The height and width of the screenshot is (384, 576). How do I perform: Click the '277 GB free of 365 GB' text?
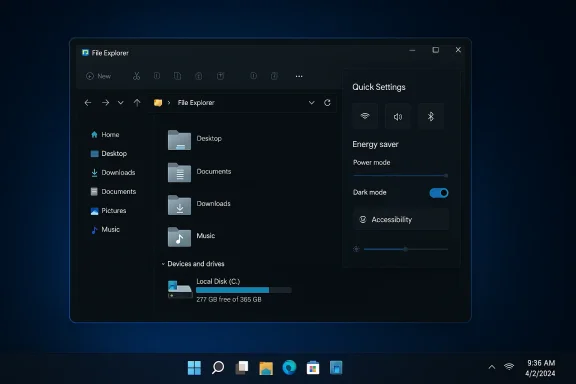coord(229,299)
